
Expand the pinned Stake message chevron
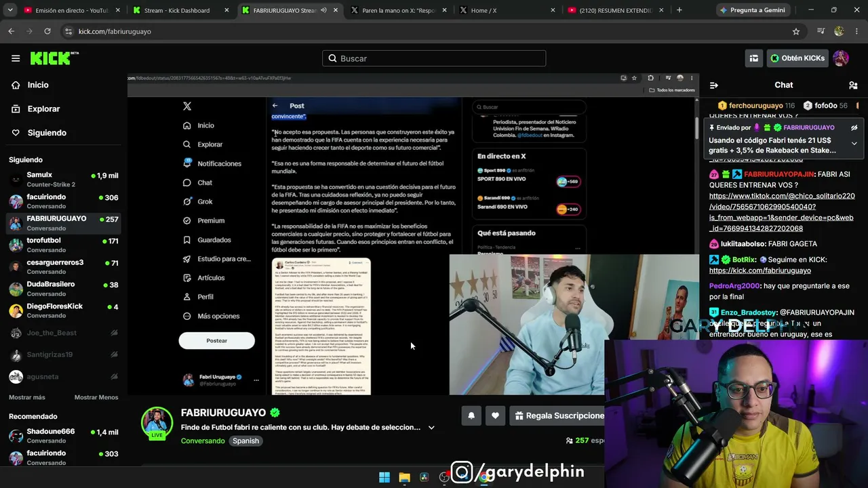click(x=854, y=144)
